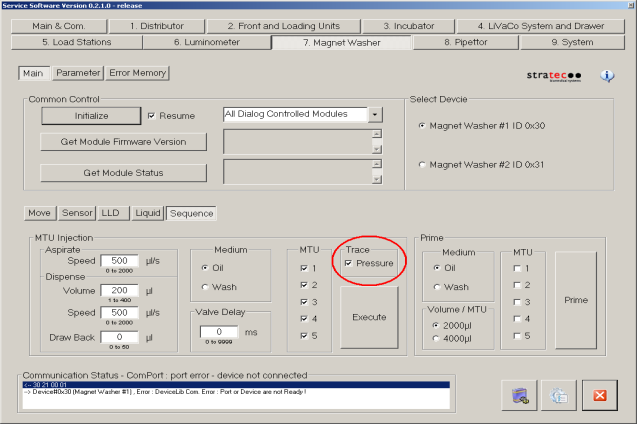Switch to the 6. Luminometer tab

pos(206,43)
